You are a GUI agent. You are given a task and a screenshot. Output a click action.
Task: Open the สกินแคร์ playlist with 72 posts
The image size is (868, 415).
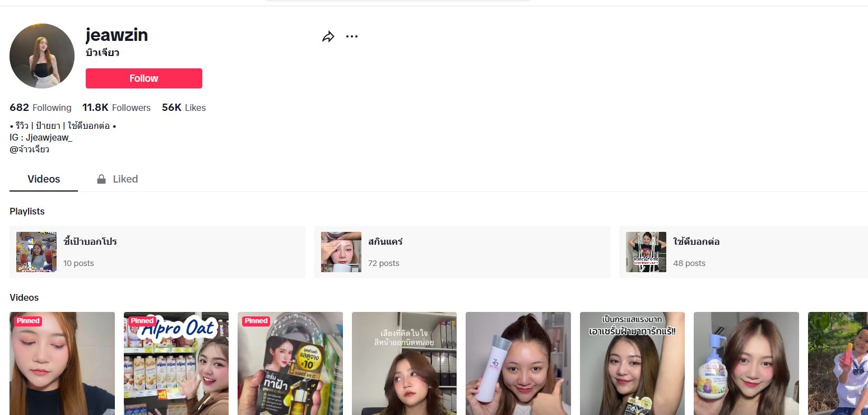point(462,252)
